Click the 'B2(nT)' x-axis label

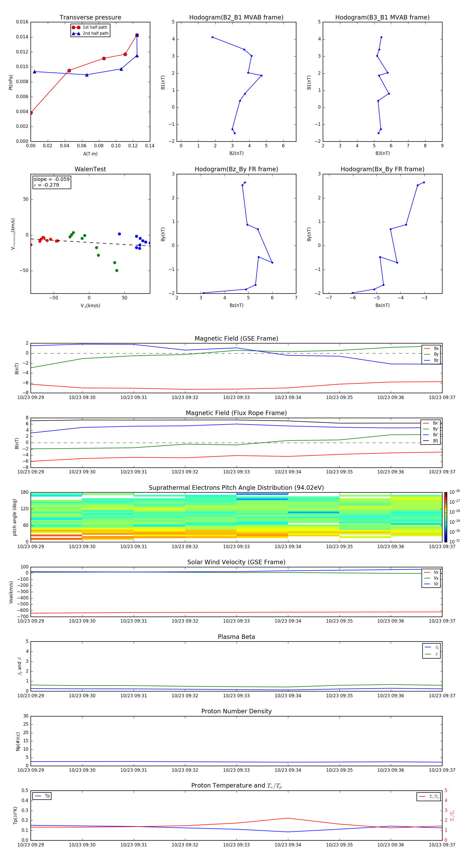pos(236,153)
